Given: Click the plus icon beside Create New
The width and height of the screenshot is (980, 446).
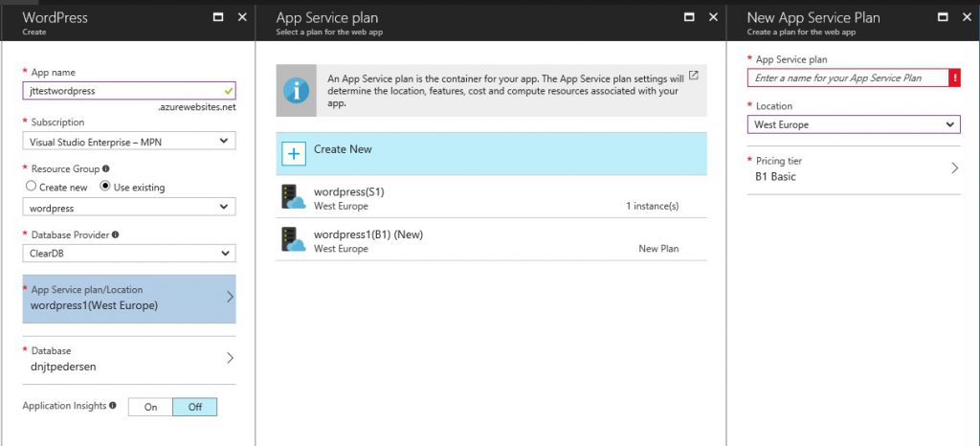Looking at the screenshot, I should pos(294,154).
